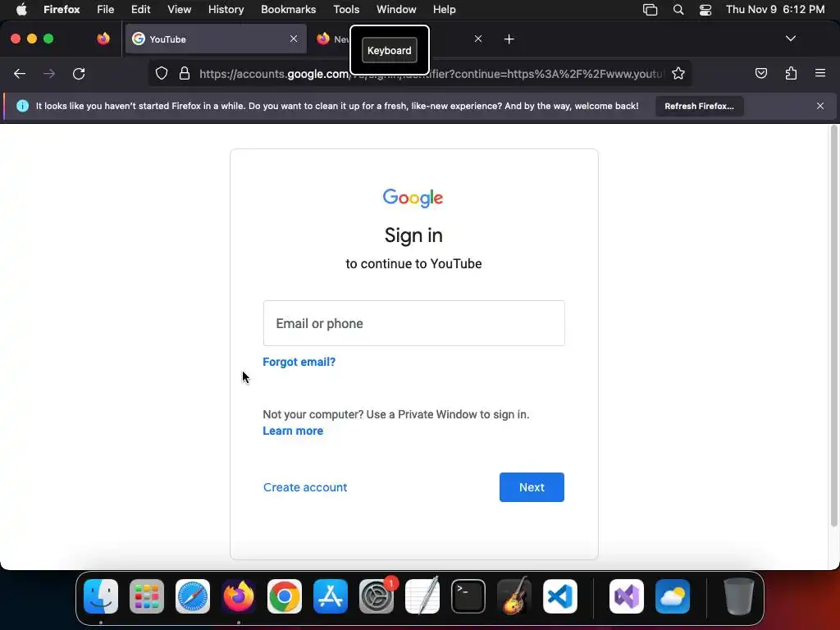Open the Apple menu
Viewport: 840px width, 630px height.
pos(21,9)
